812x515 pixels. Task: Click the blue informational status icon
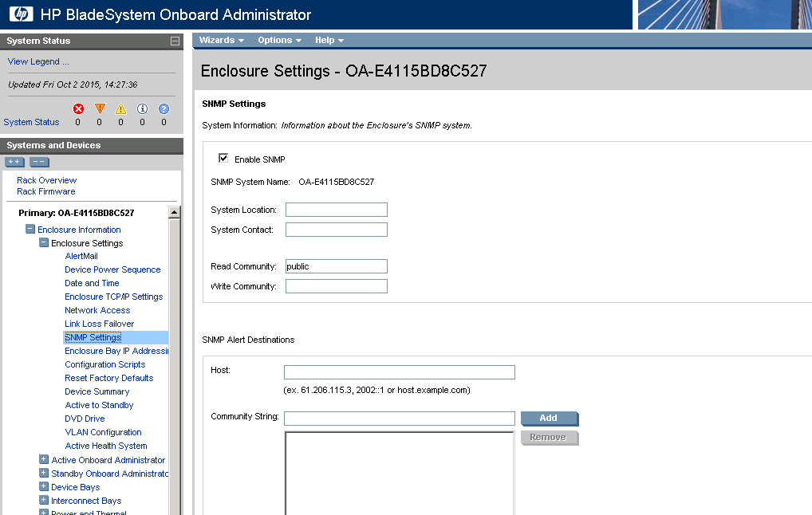(143, 108)
